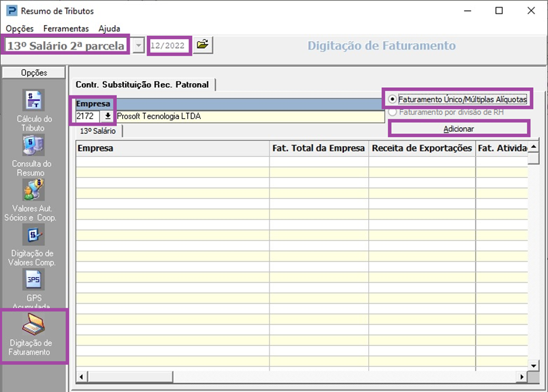Click the open folder icon beside the date
The height and width of the screenshot is (392, 548).
tap(202, 45)
